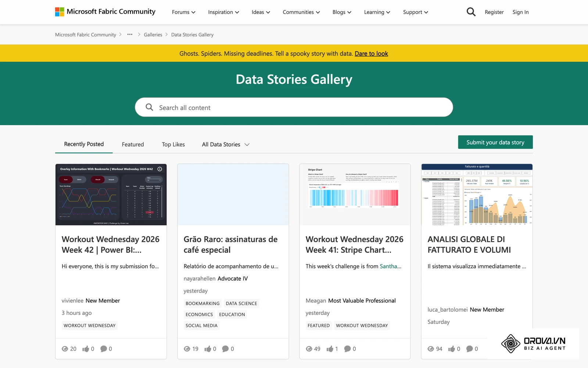Like the Grão Raro card with thumbs up
The image size is (588, 368).
[x=208, y=348]
